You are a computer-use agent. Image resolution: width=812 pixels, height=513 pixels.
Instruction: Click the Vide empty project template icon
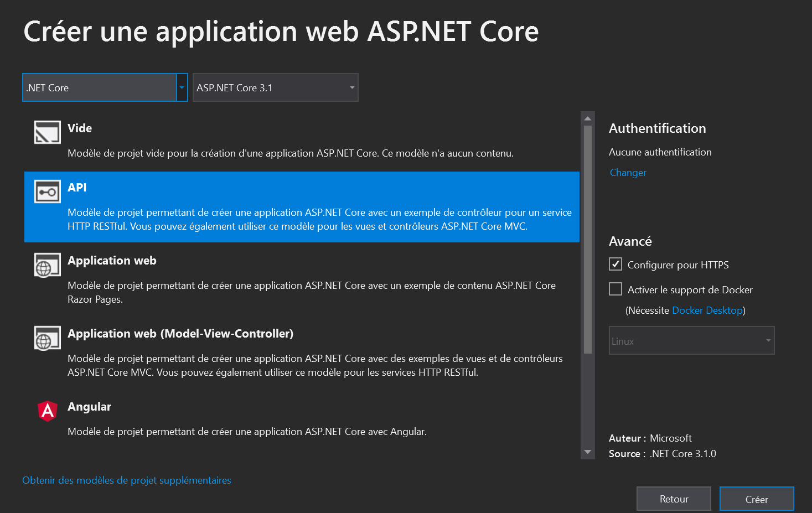(x=47, y=133)
